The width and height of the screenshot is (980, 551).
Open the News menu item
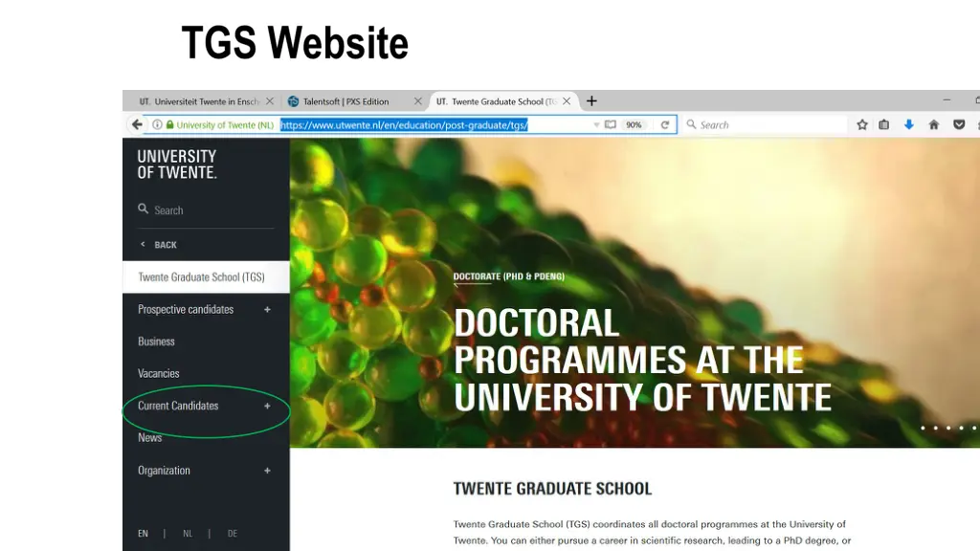(x=150, y=438)
